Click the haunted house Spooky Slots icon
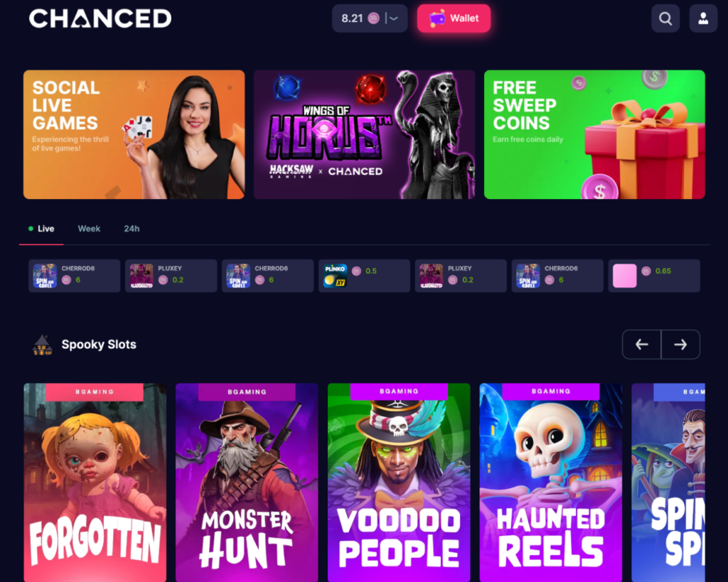 [42, 345]
